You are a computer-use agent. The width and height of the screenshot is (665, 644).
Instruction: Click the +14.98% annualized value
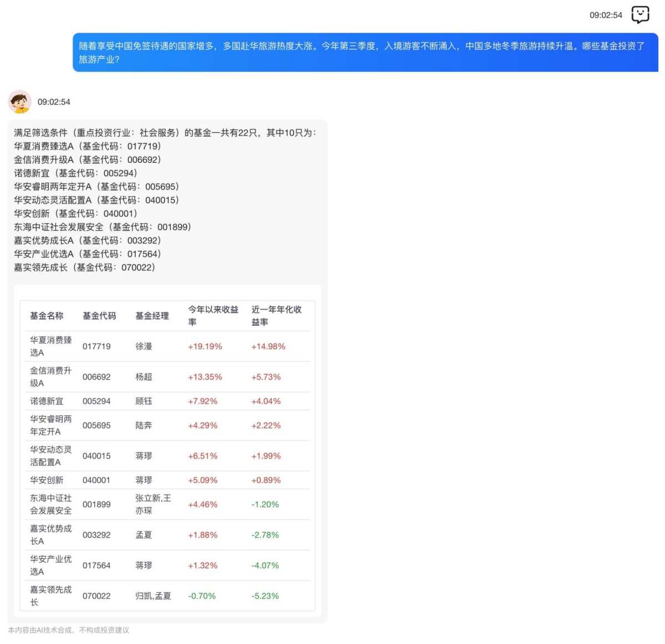coord(268,347)
